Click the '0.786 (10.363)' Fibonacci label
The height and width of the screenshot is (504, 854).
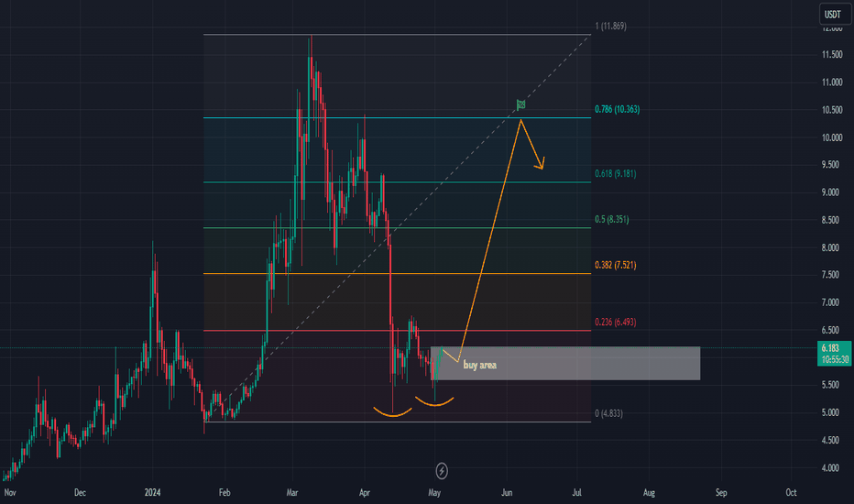tap(617, 110)
